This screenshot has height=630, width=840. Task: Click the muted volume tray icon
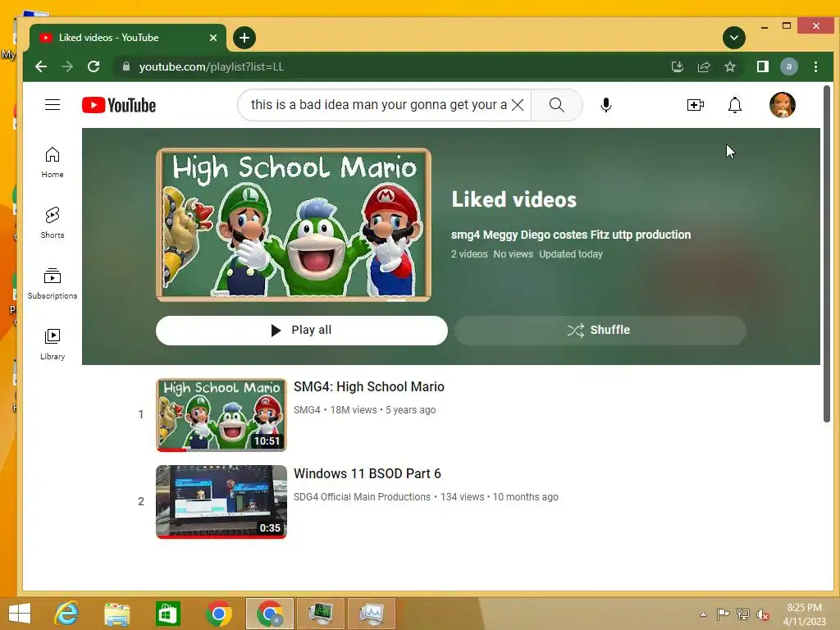coord(762,614)
